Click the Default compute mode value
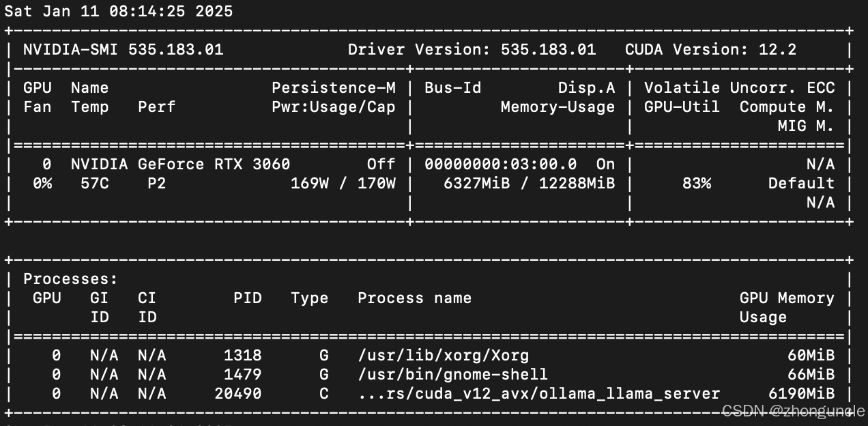 (800, 184)
